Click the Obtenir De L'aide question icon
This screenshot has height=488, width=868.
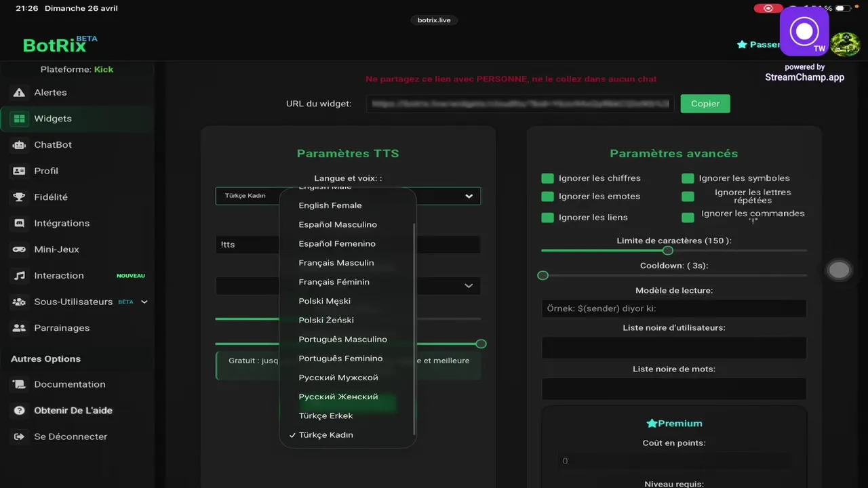(20, 411)
